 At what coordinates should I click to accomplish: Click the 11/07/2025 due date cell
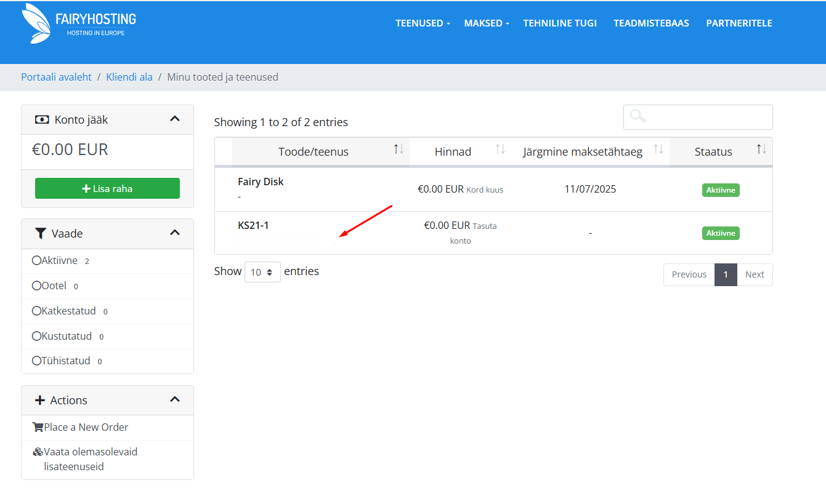[x=590, y=189]
